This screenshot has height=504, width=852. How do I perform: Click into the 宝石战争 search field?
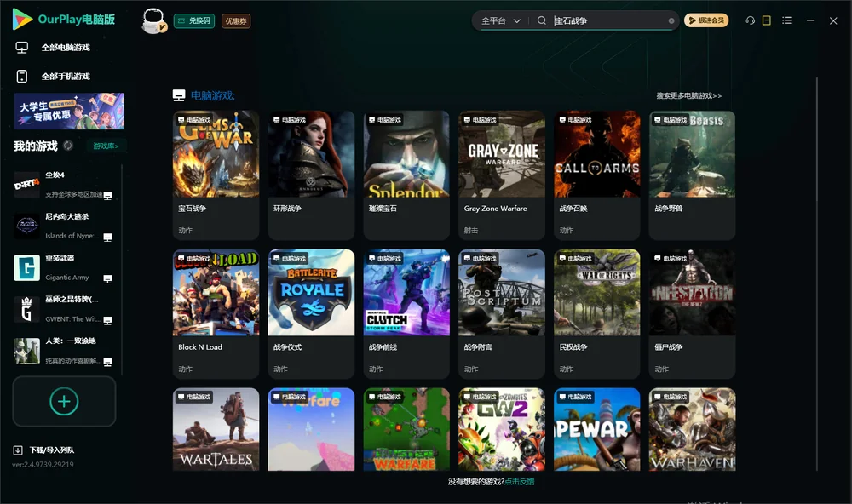click(x=608, y=20)
